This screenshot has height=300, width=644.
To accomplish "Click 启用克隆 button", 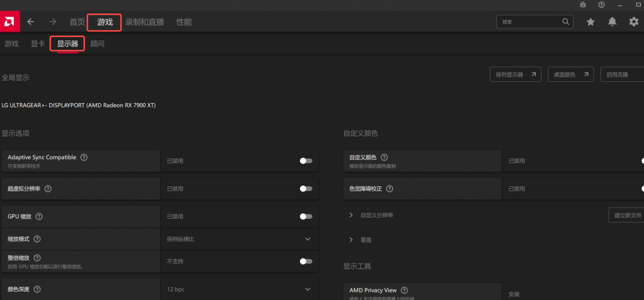I will [622, 74].
